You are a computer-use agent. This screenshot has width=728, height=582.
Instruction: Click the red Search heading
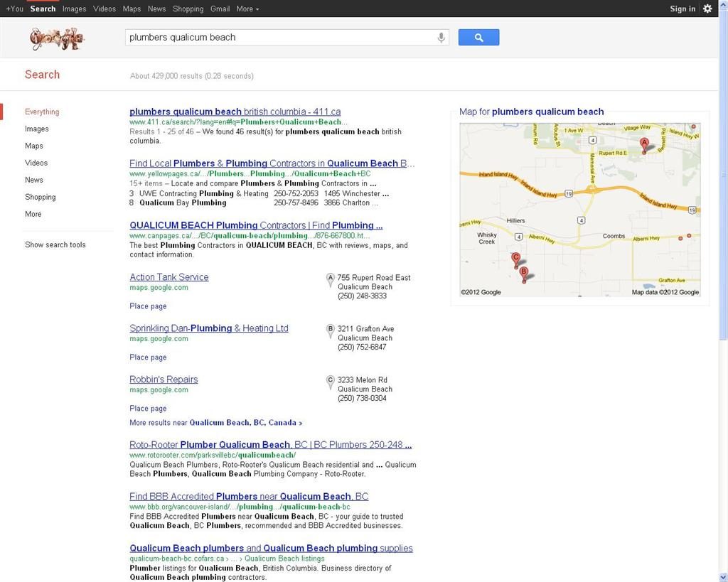click(x=42, y=75)
